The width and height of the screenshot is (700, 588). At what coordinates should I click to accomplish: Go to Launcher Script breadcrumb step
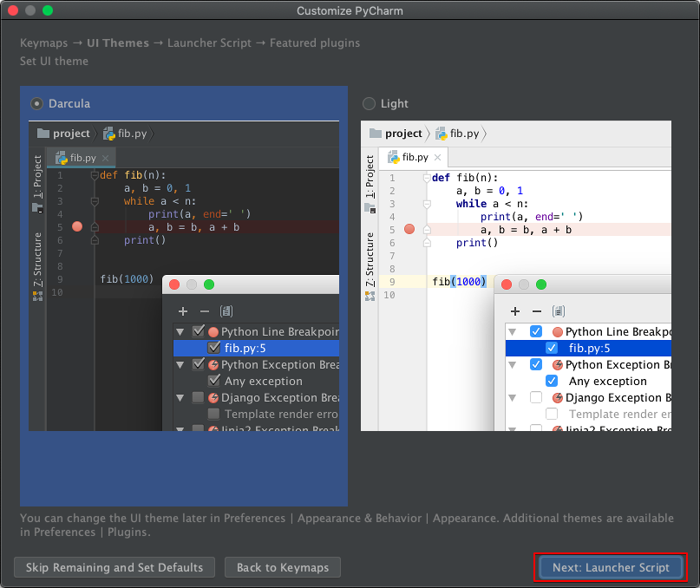coord(209,42)
